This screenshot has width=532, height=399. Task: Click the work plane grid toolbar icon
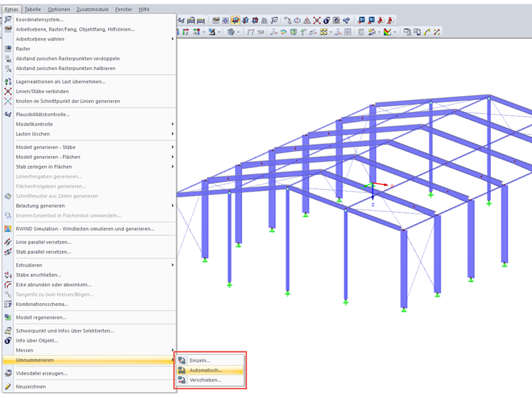click(x=216, y=20)
